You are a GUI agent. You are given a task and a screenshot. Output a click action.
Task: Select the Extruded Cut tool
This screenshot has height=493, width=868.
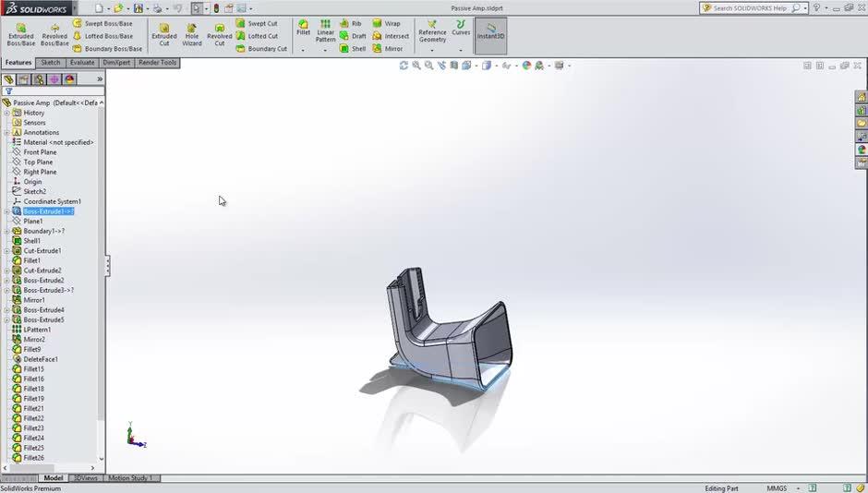[x=163, y=34]
